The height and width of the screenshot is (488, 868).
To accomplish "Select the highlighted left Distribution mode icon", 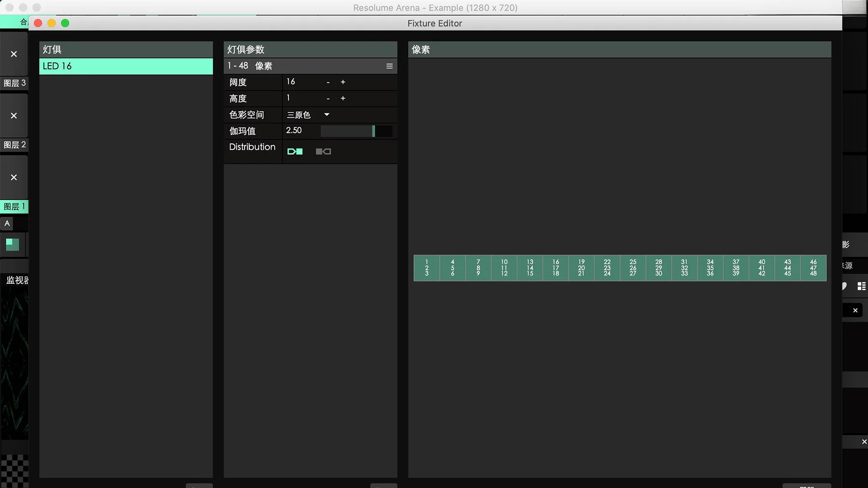I will point(295,151).
